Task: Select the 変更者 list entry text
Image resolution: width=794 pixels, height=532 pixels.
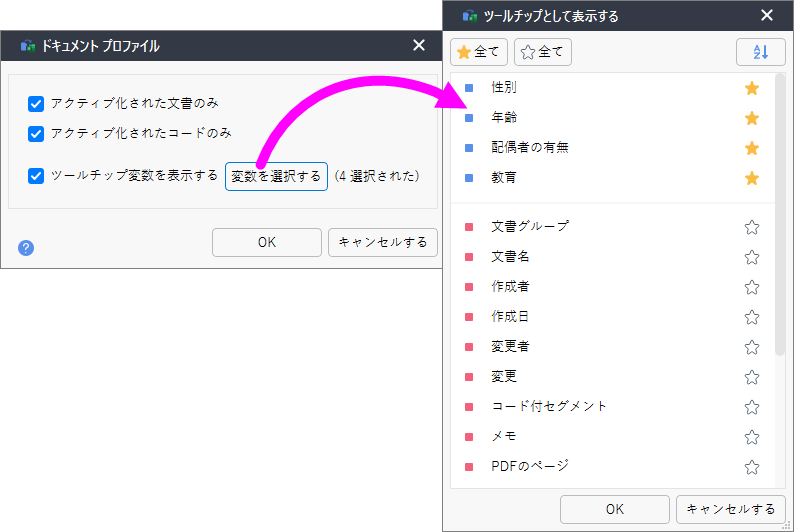Action: [510, 346]
